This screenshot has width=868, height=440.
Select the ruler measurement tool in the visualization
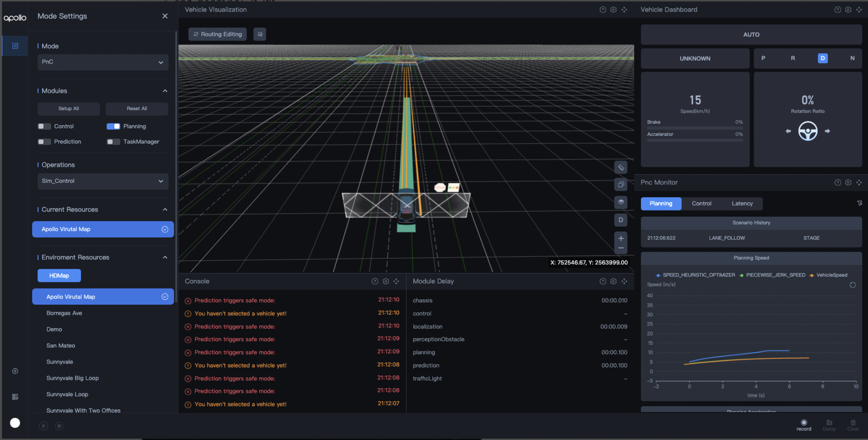coord(621,167)
